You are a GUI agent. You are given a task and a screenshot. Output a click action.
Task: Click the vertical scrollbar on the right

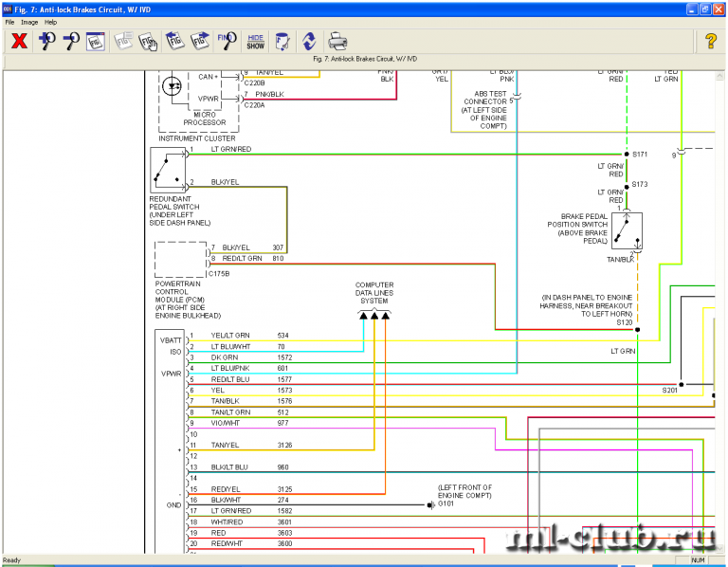tap(720, 284)
